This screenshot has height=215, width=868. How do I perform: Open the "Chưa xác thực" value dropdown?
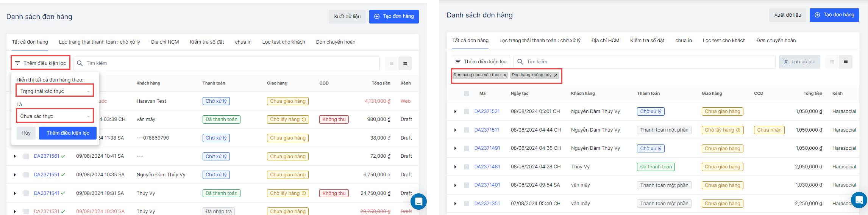55,116
